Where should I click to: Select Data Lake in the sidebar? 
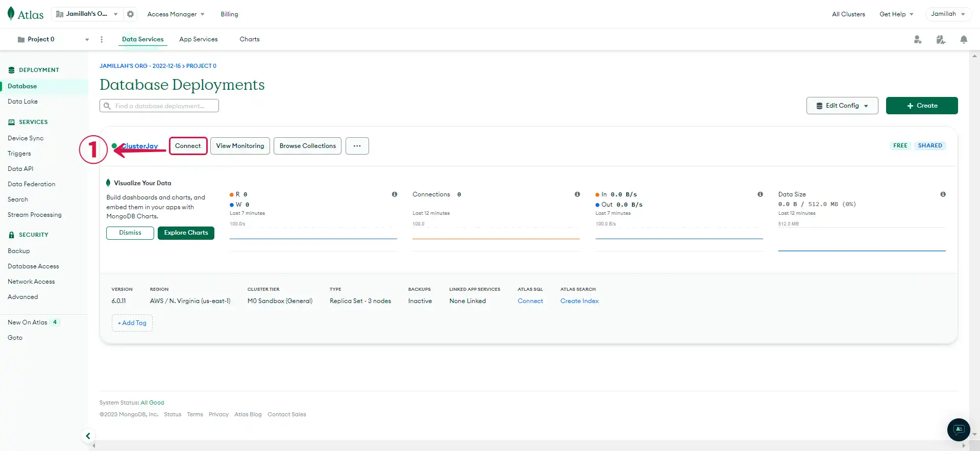pos(22,102)
